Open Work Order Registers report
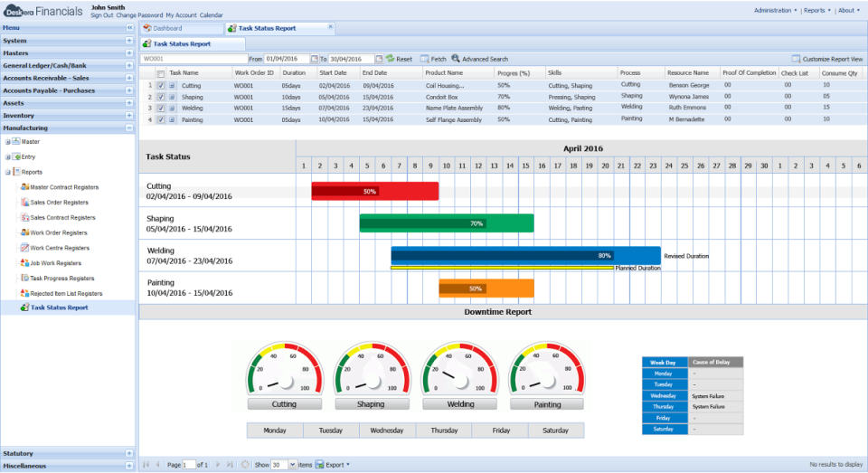 click(x=60, y=233)
